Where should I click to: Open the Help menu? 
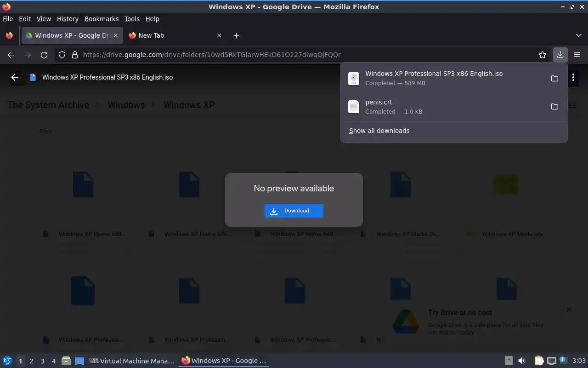(153, 19)
